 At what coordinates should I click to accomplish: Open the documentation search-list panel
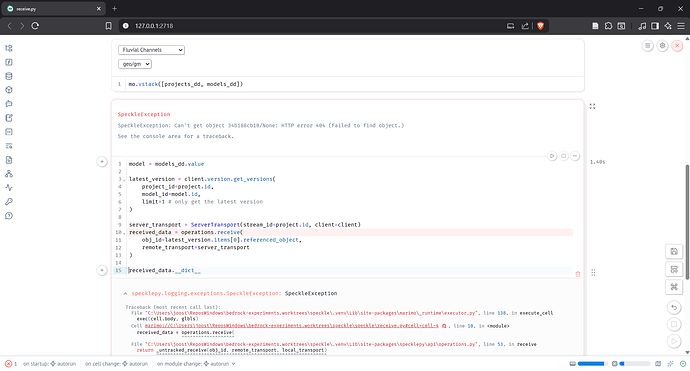coord(9,146)
